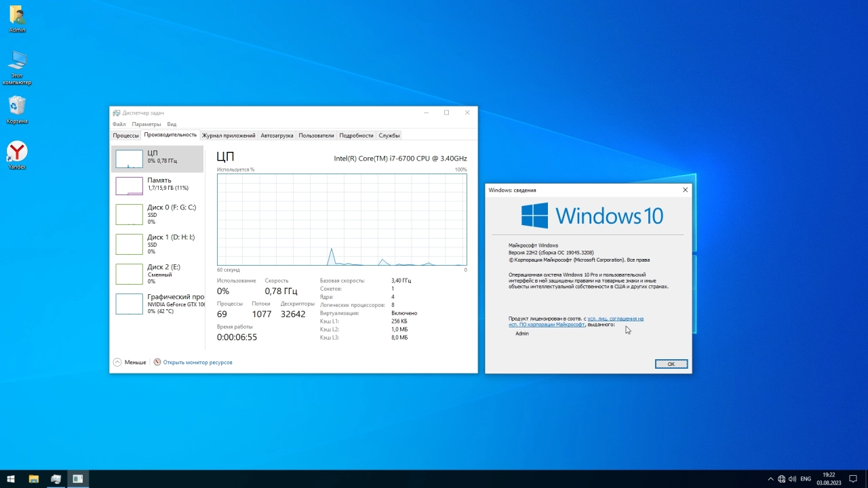Select the ЦП performance item

(x=157, y=159)
